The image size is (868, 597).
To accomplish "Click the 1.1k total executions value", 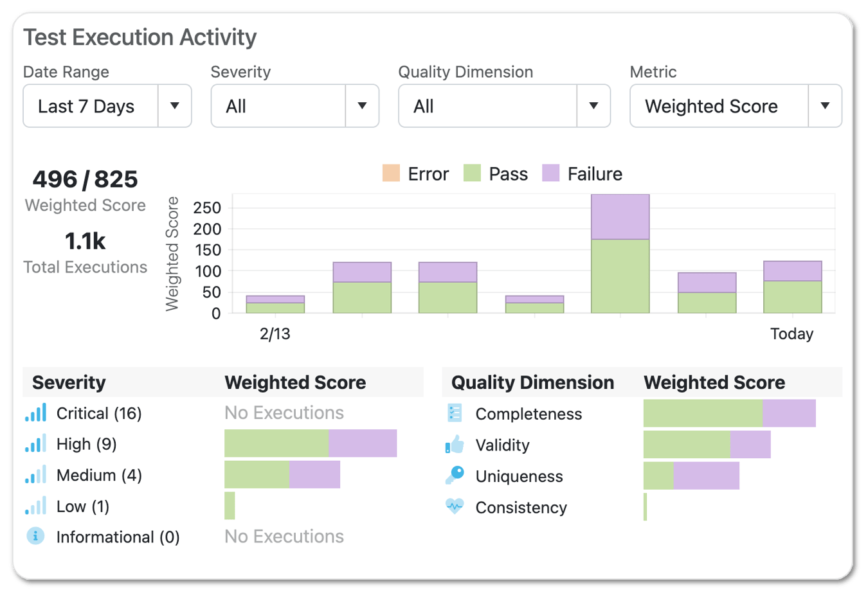I will click(x=85, y=241).
